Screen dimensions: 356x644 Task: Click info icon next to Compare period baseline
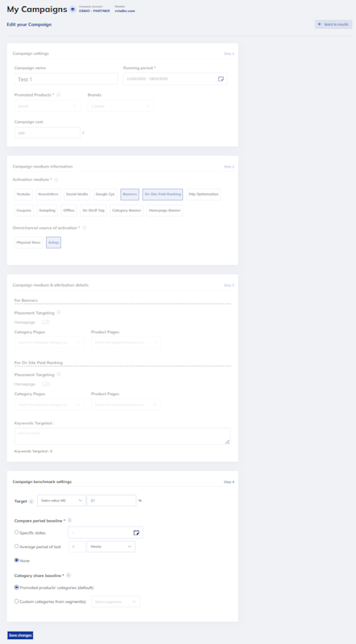pos(69,520)
